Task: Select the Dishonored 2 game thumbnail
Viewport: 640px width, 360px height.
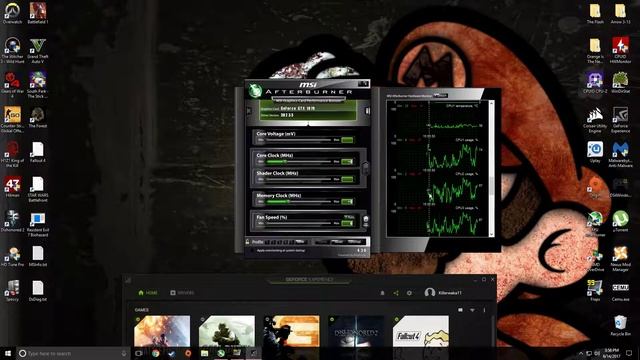Action: click(356, 331)
